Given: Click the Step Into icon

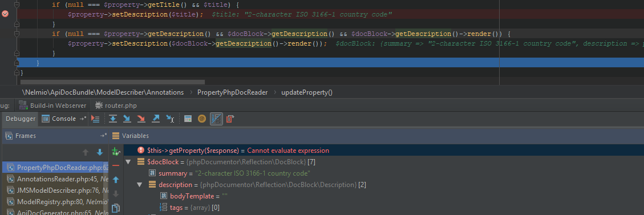Looking at the screenshot, I should click(x=127, y=119).
